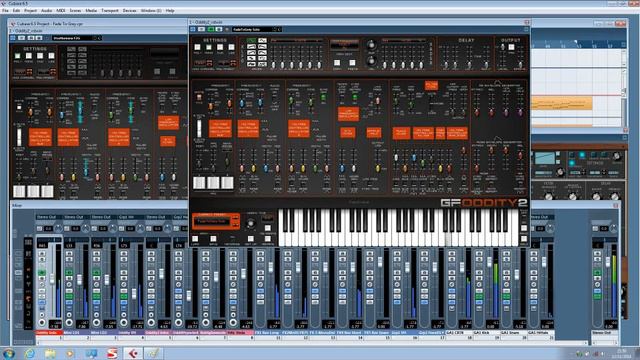Turn the upper knob beside the center display
This screenshot has height=360, width=640.
[371, 45]
